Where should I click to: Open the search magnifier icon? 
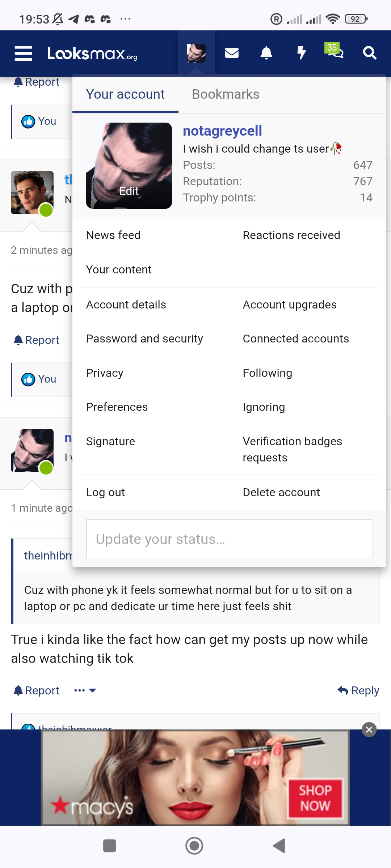pos(369,53)
